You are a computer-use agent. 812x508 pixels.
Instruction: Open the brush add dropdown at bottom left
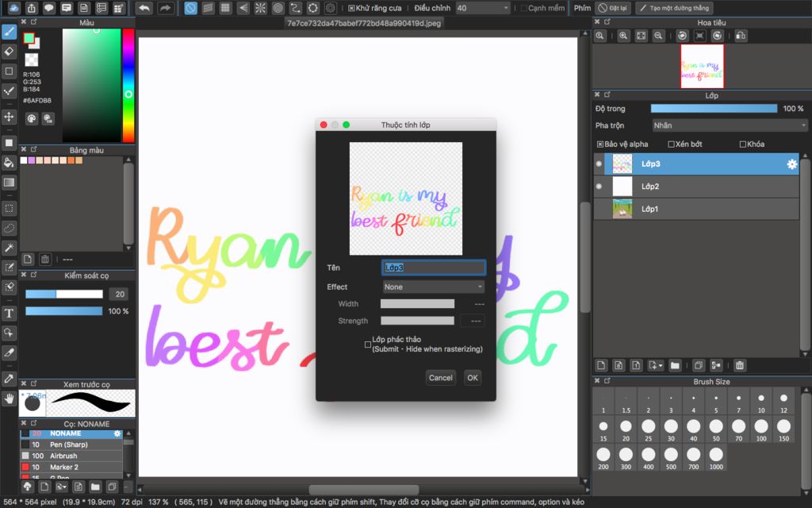click(x=62, y=487)
